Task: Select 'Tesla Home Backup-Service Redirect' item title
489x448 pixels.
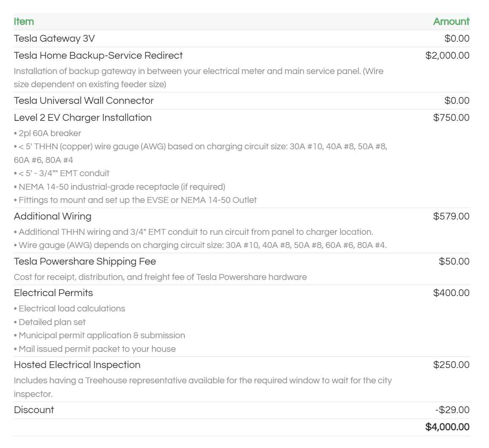Action: pos(98,55)
